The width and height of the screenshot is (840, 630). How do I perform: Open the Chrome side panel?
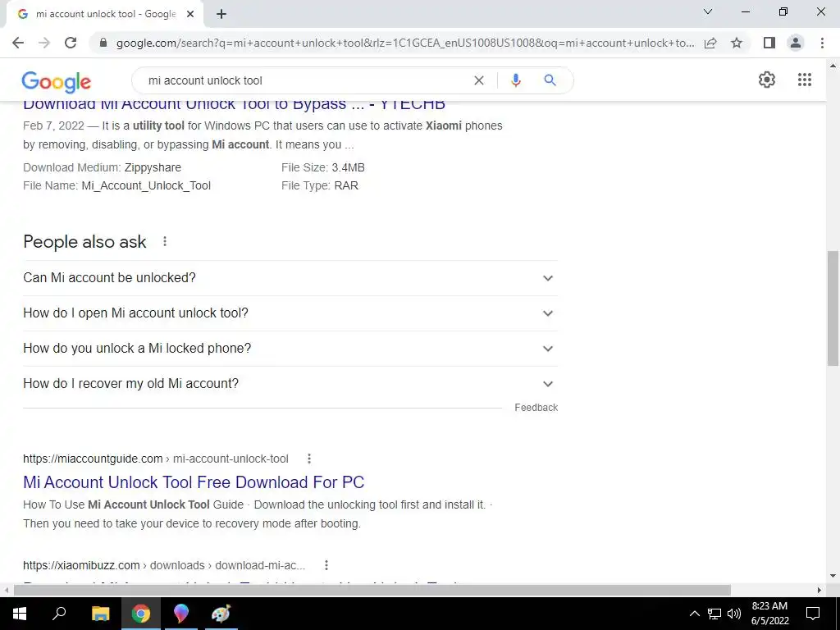pos(769,43)
